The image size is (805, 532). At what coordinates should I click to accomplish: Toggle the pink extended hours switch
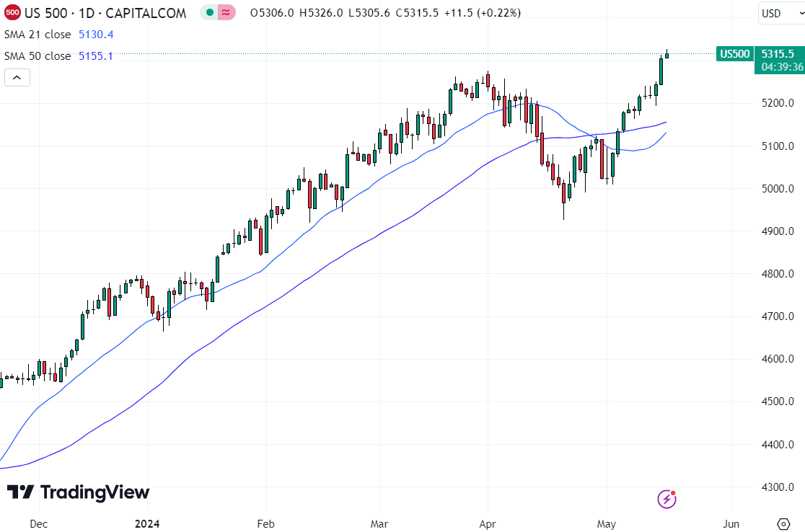(x=225, y=12)
